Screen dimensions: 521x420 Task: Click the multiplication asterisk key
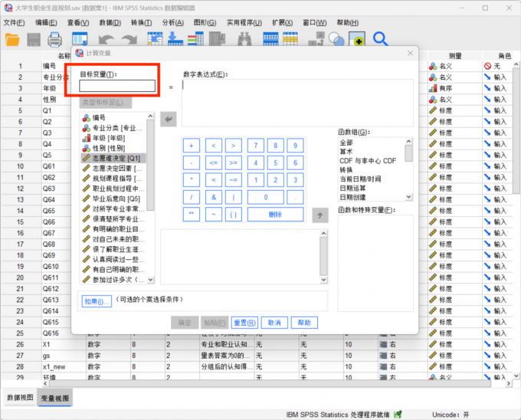click(x=192, y=180)
